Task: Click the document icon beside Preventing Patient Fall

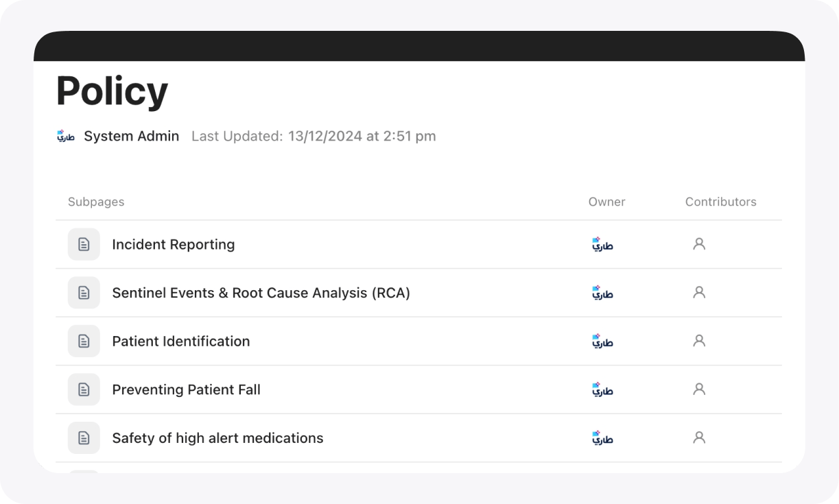Action: (84, 389)
